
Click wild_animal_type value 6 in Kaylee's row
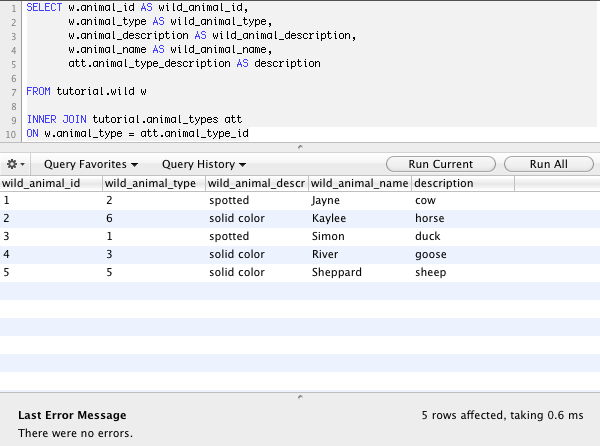click(x=154, y=218)
